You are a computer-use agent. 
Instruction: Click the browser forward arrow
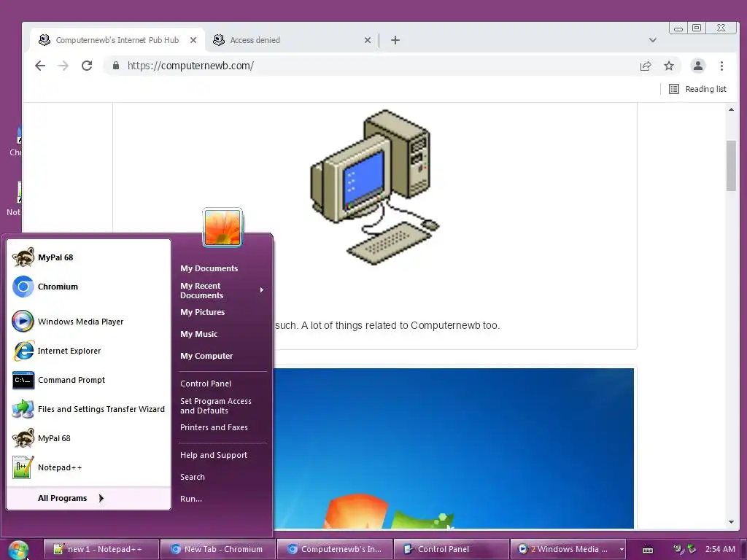point(63,66)
